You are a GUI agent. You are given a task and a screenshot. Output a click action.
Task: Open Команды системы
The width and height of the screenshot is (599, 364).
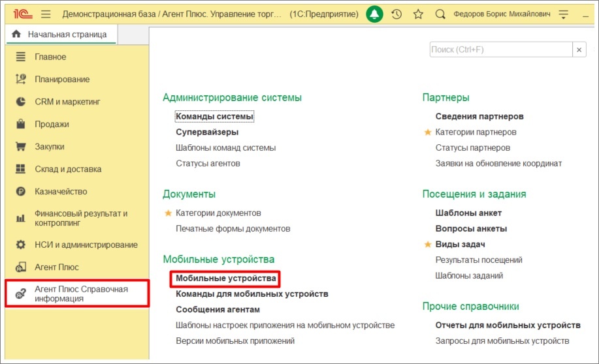[214, 116]
